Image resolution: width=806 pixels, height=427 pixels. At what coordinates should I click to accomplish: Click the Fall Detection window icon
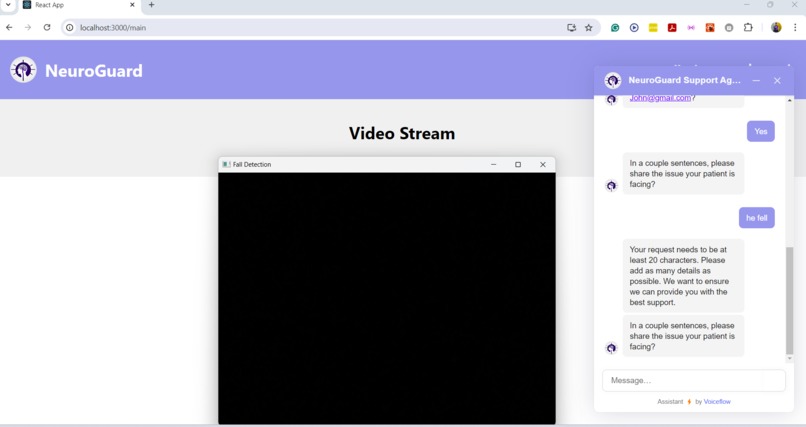click(x=226, y=164)
